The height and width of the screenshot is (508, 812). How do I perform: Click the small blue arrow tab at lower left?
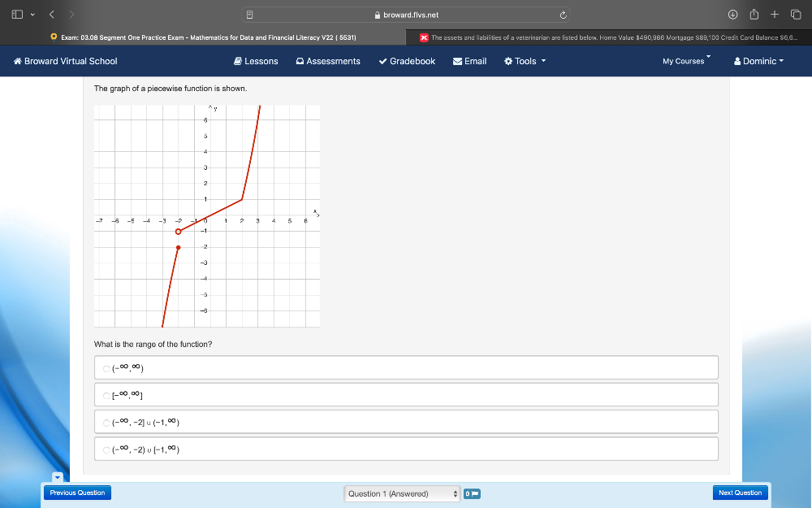(58, 477)
